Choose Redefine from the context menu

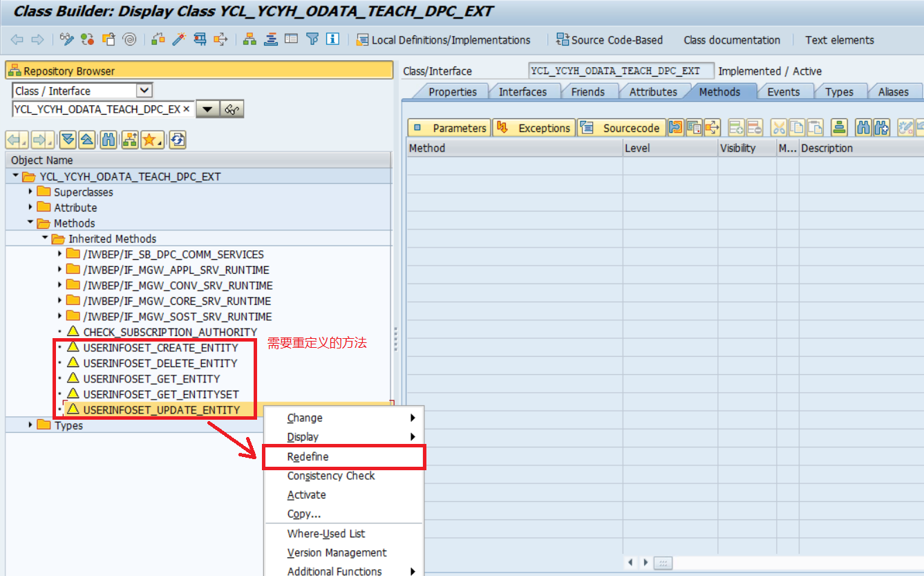coord(308,457)
